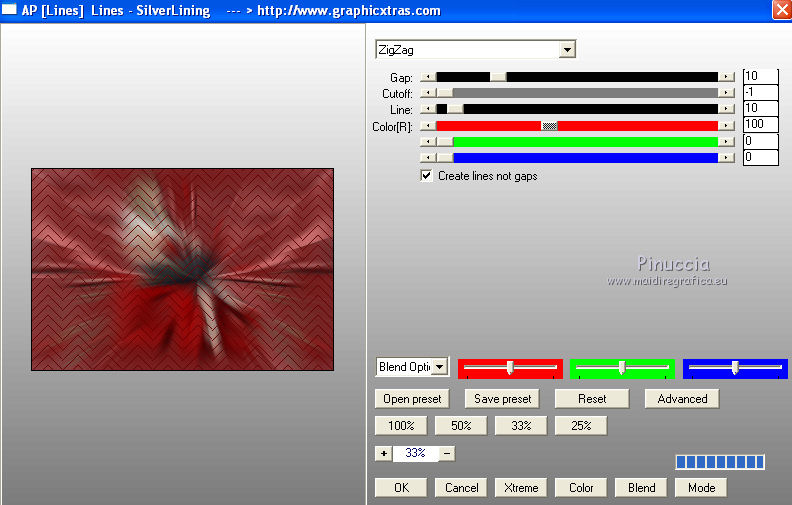792x505 pixels.
Task: Zoom in with the plus button
Action: click(x=383, y=453)
